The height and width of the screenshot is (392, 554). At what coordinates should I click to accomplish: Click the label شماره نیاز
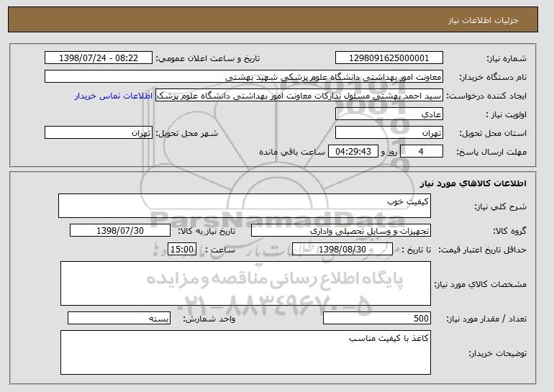point(507,59)
